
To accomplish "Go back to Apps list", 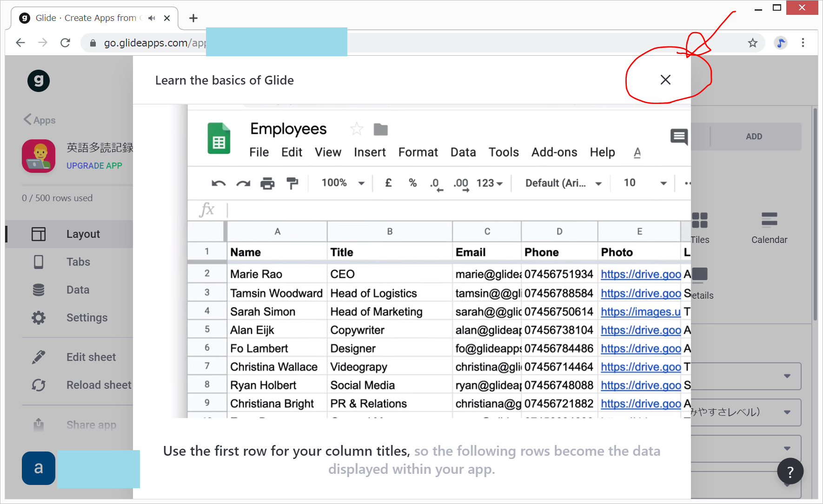I will [40, 120].
